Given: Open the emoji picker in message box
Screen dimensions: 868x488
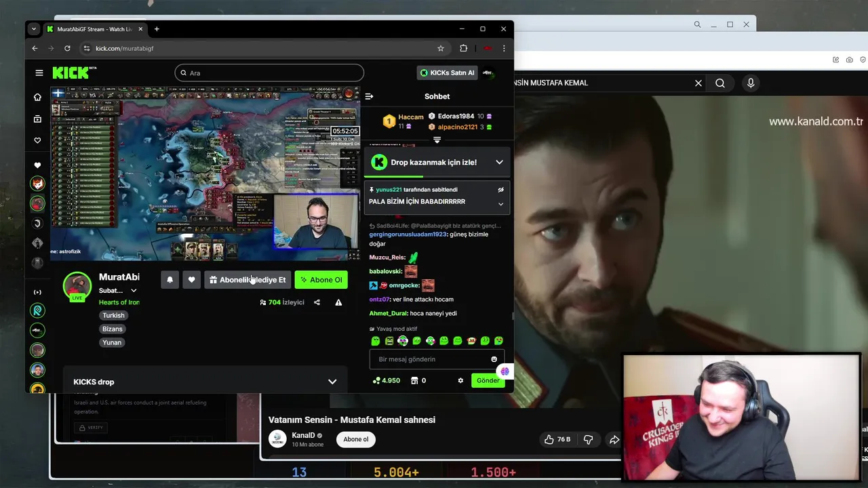Looking at the screenshot, I should pos(494,359).
